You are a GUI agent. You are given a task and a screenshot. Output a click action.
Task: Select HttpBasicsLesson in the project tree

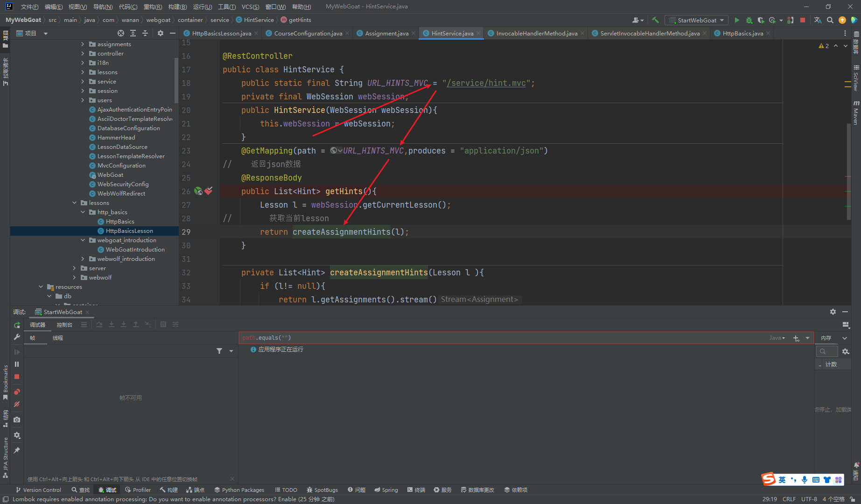129,231
